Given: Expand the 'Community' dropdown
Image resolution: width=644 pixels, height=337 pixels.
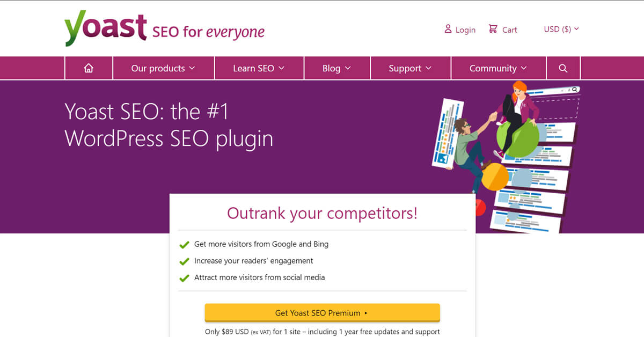Looking at the screenshot, I should click(x=498, y=68).
